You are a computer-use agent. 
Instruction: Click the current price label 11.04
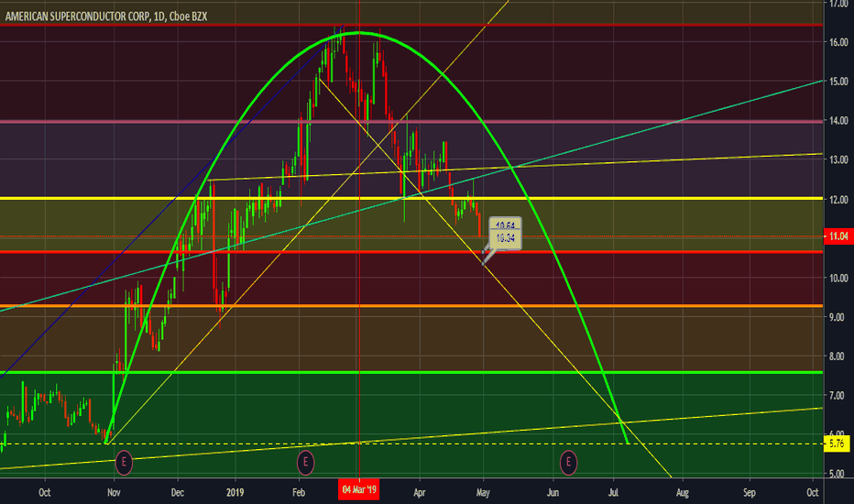838,236
